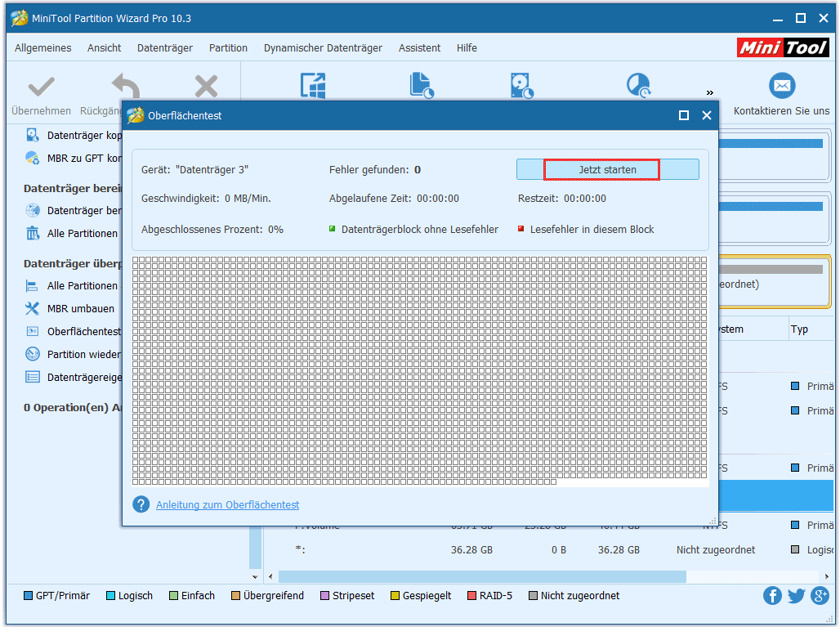
Task: Open the Assistent menu
Action: pos(419,47)
